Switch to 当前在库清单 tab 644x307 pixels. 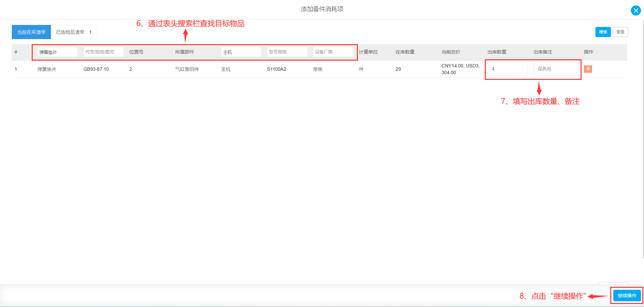(x=31, y=32)
